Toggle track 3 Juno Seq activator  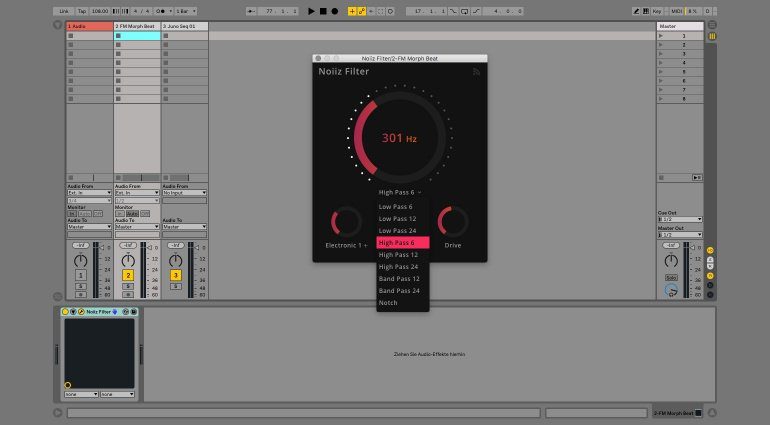pyautogui.click(x=176, y=275)
